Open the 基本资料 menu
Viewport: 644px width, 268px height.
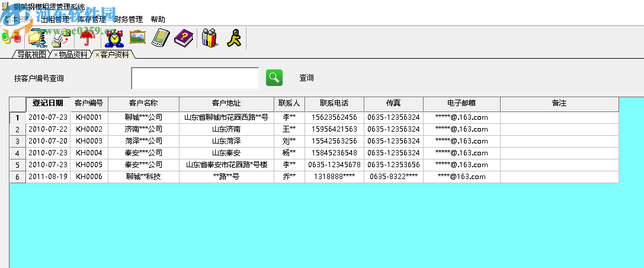pos(18,20)
